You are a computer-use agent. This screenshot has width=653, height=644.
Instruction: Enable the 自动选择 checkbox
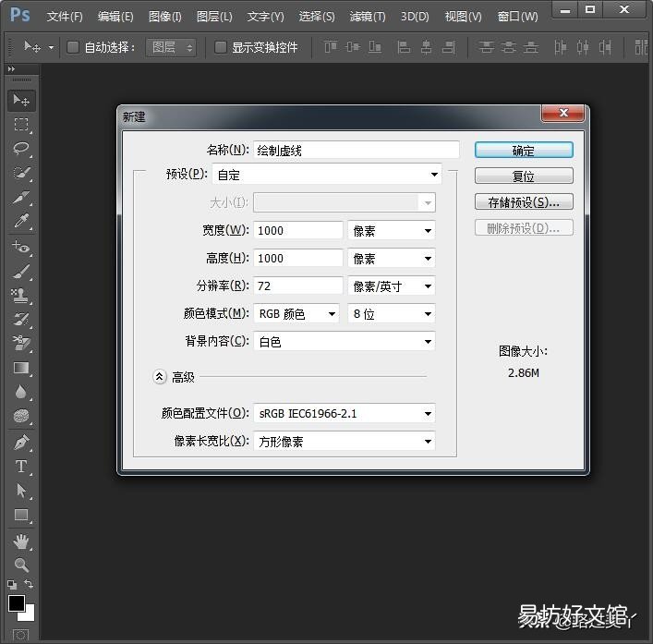coord(73,47)
